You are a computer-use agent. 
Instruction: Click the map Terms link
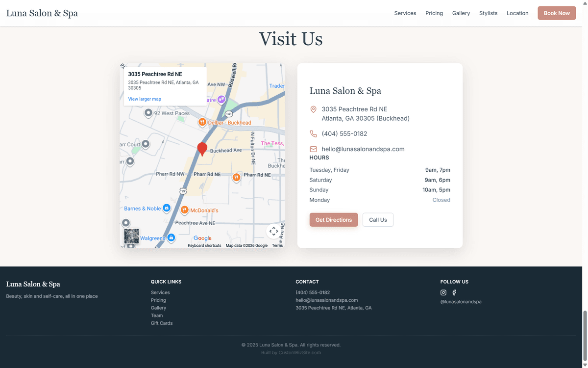click(277, 245)
